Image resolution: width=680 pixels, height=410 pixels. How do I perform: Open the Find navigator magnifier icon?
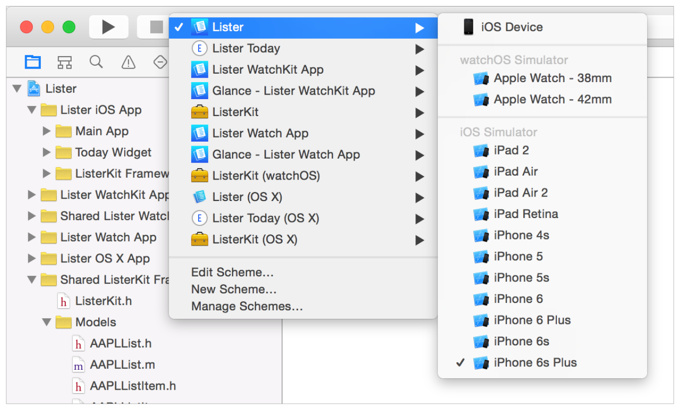pos(96,62)
